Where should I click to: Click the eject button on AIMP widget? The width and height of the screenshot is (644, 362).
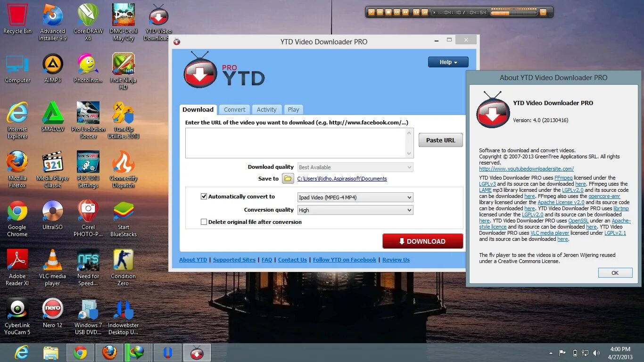[544, 12]
